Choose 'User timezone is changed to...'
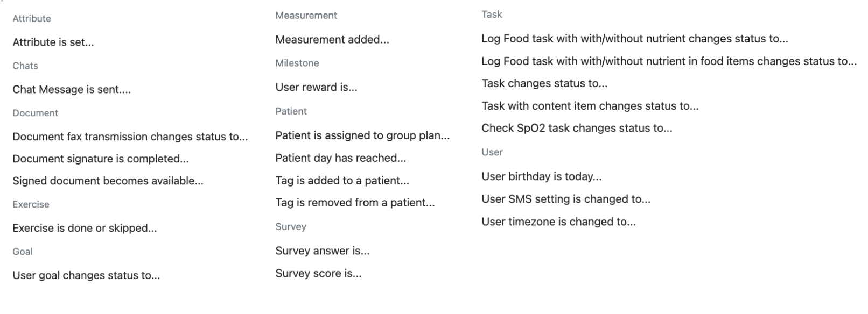Image resolution: width=868 pixels, height=314 pixels. (558, 222)
